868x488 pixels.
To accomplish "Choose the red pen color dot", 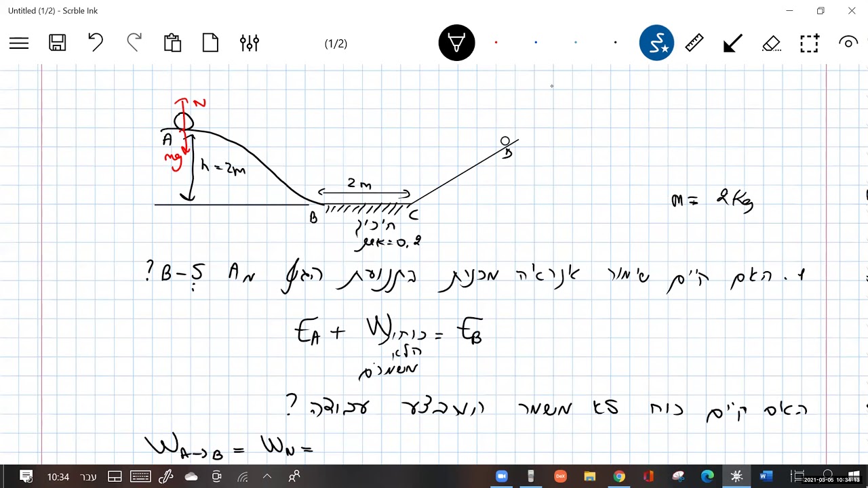I will [x=496, y=43].
